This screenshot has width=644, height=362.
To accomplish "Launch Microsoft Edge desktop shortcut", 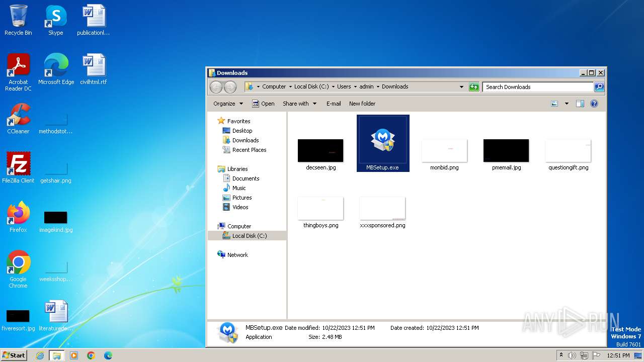I will 56,69.
